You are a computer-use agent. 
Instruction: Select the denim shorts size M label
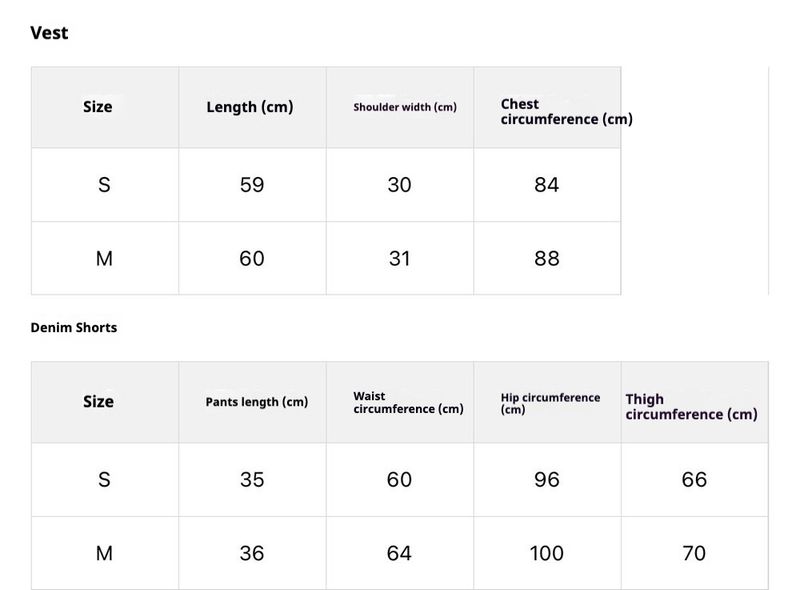coord(104,553)
